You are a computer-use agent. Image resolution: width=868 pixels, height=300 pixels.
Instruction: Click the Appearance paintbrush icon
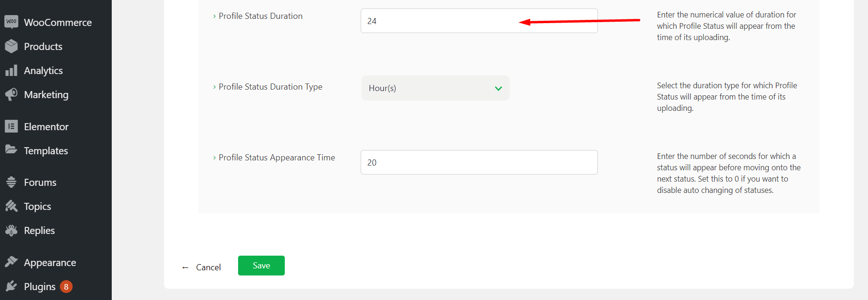pyautogui.click(x=11, y=262)
